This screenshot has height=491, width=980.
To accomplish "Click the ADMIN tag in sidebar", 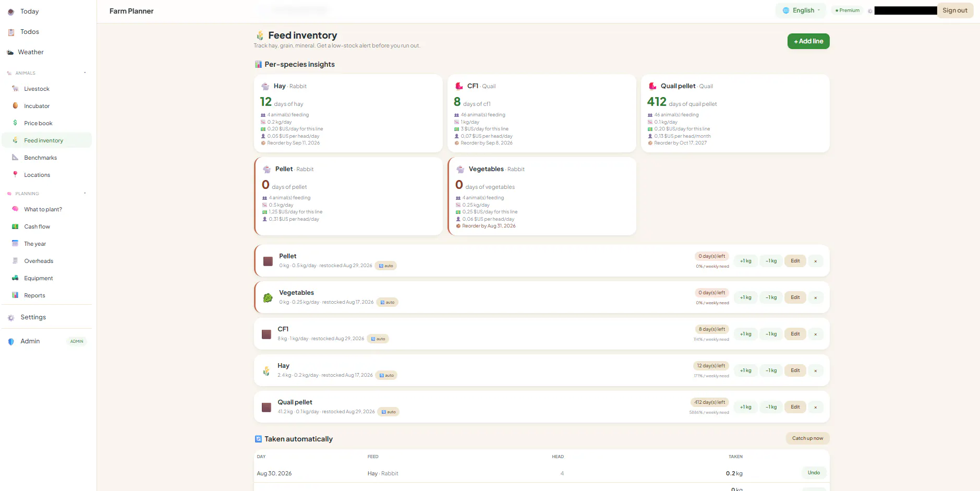I will 77,341.
